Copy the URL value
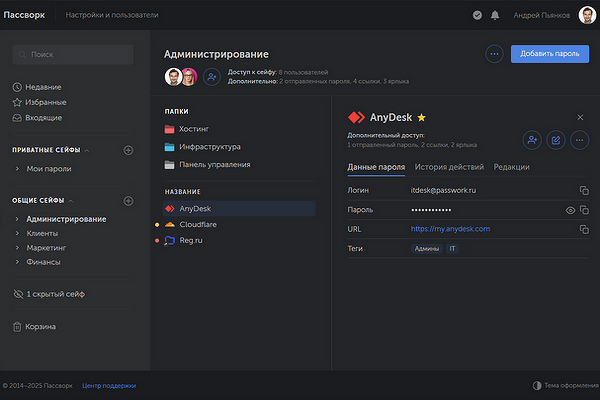This screenshot has width=600, height=400. click(x=584, y=229)
